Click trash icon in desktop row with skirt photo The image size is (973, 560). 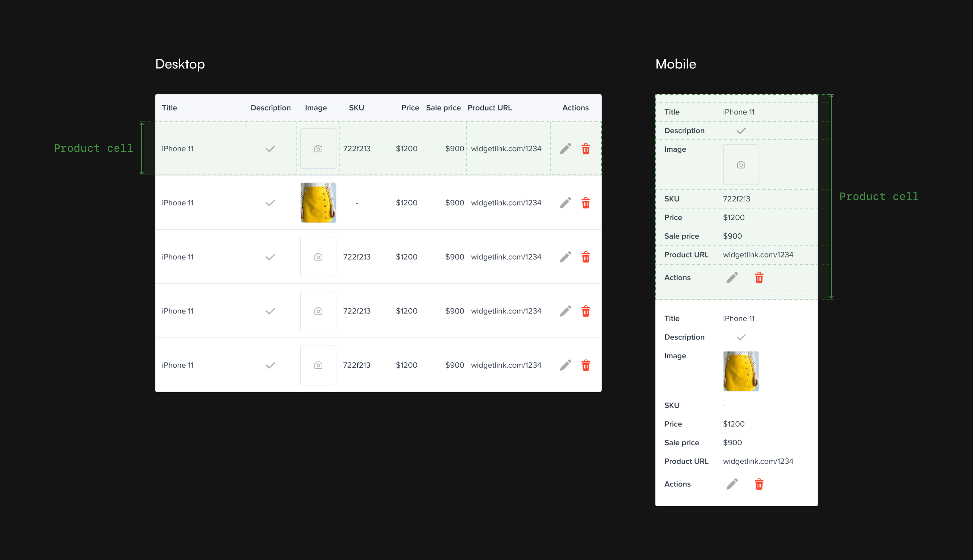click(x=586, y=203)
